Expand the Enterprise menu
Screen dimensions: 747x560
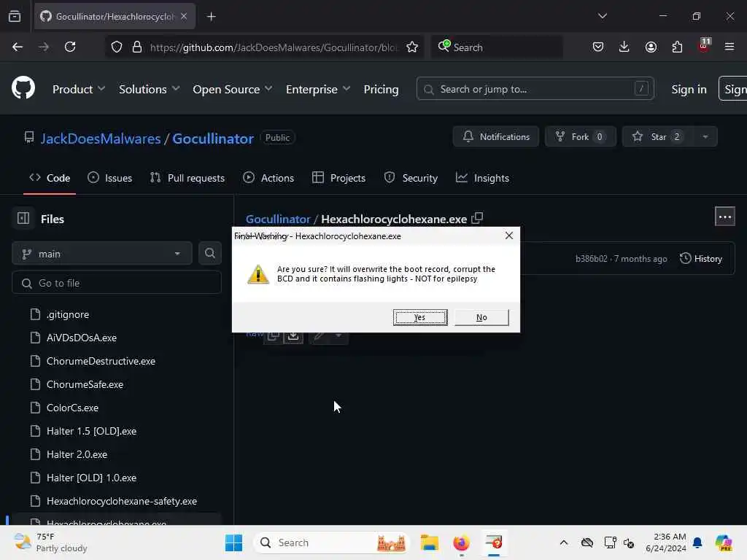coord(318,89)
